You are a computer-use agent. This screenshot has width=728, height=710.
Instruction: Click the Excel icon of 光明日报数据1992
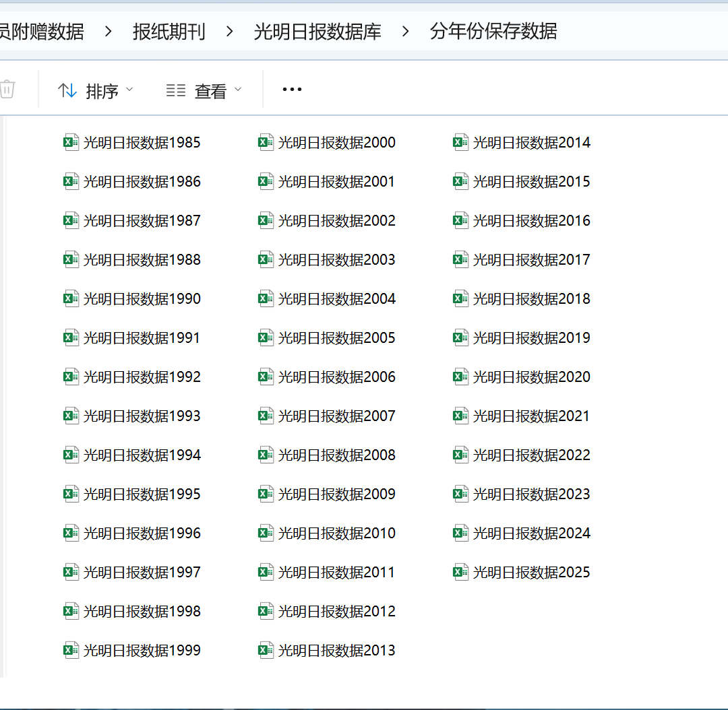click(71, 377)
